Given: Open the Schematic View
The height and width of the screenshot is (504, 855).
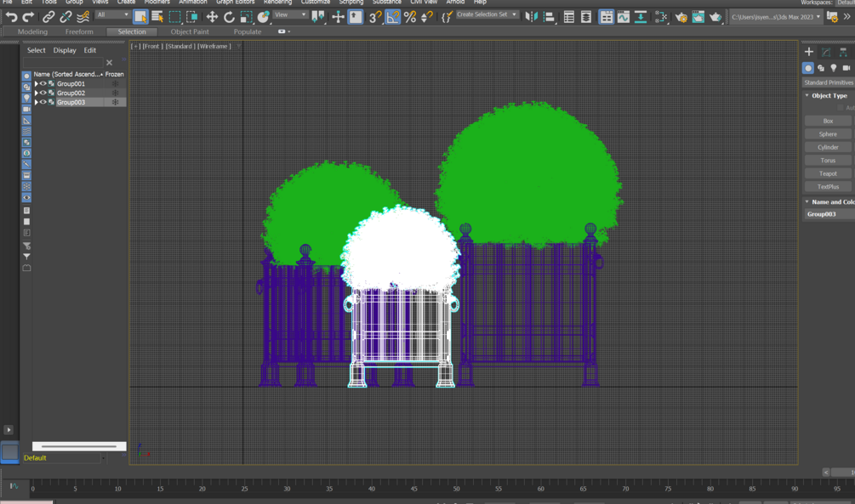Looking at the screenshot, I should point(641,17).
